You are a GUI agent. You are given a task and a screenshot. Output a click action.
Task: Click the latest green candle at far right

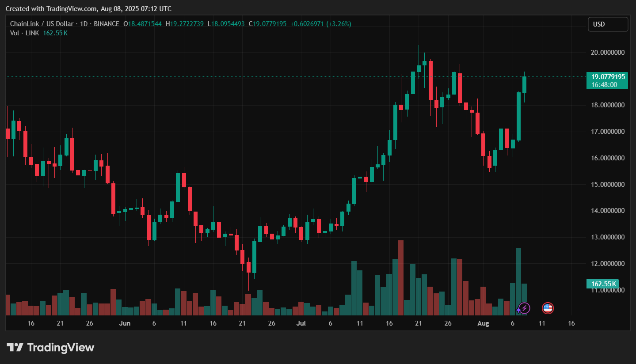[x=525, y=84]
